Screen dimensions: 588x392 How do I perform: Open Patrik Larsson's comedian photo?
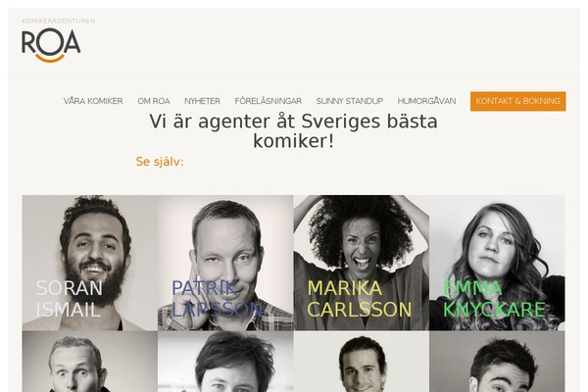[x=225, y=263]
